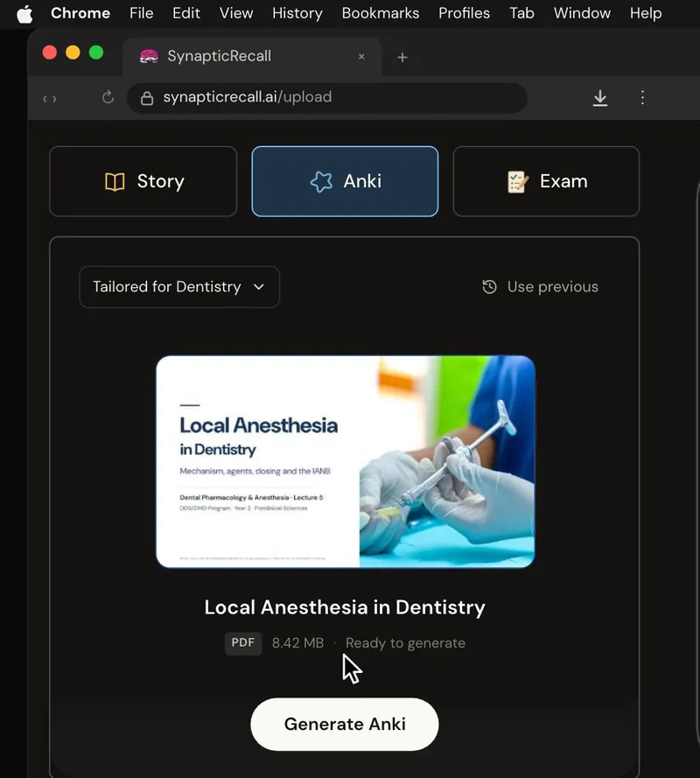
Task: Switch to Exam mode
Action: click(546, 182)
